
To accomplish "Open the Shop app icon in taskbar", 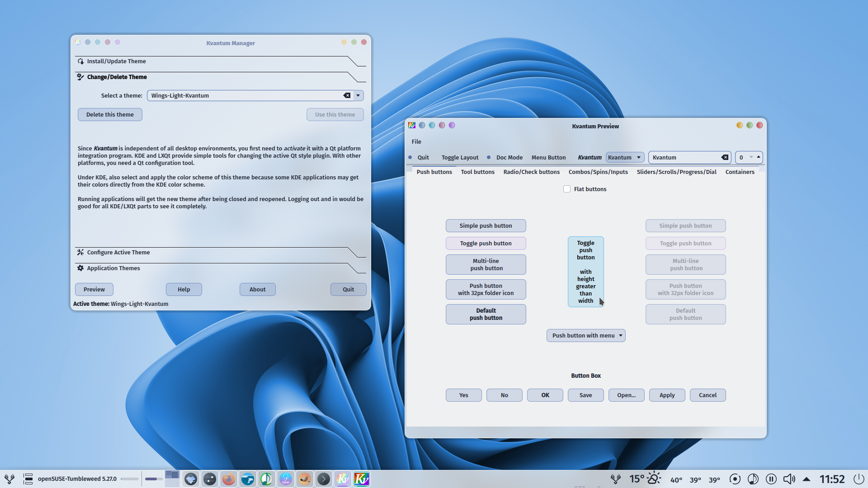I will click(286, 479).
